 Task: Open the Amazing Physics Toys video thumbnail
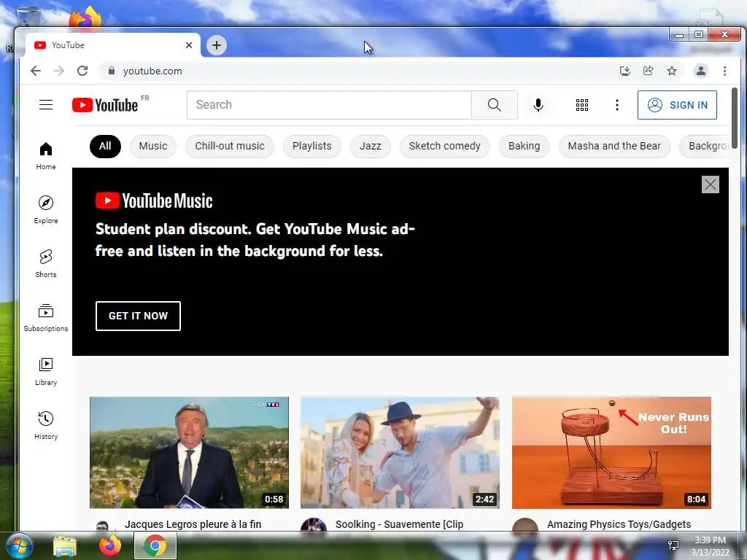click(612, 452)
